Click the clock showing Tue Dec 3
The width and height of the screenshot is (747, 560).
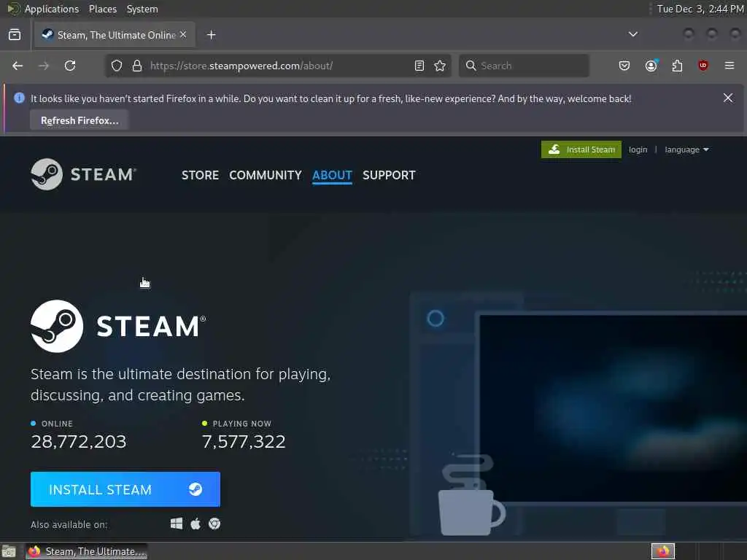pos(700,9)
